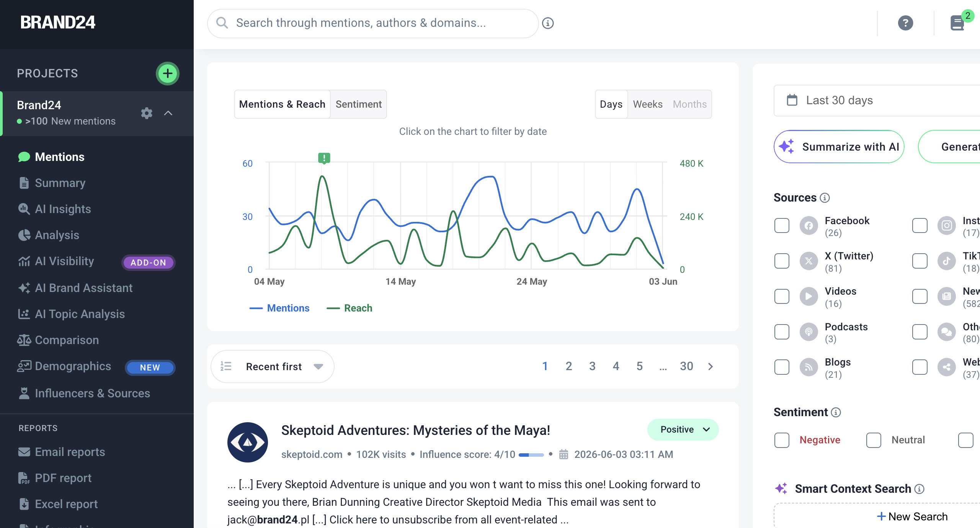980x528 pixels.
Task: Tick the X (Twitter) source checkbox
Action: coord(782,261)
